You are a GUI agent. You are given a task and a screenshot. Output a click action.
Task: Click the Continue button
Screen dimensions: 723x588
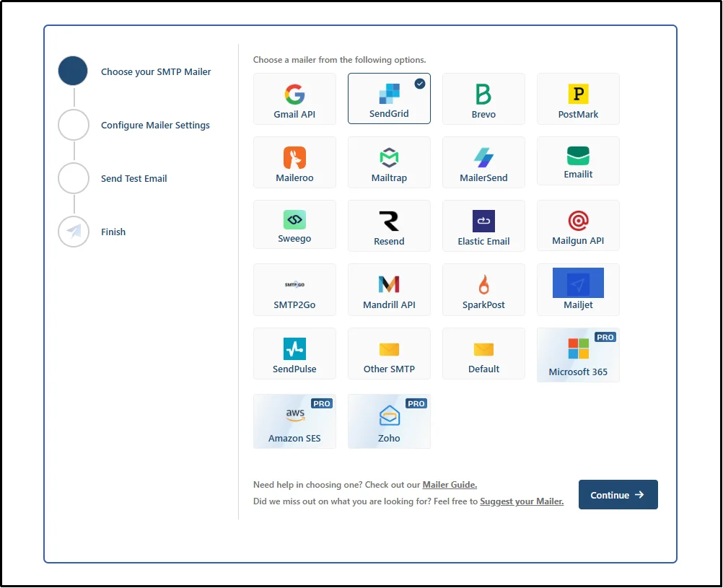click(618, 495)
